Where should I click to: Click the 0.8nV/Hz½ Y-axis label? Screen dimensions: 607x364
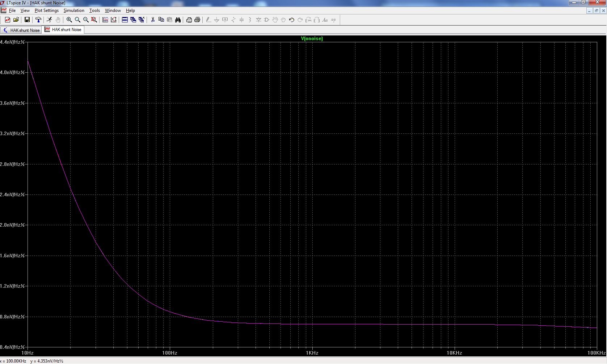point(12,317)
